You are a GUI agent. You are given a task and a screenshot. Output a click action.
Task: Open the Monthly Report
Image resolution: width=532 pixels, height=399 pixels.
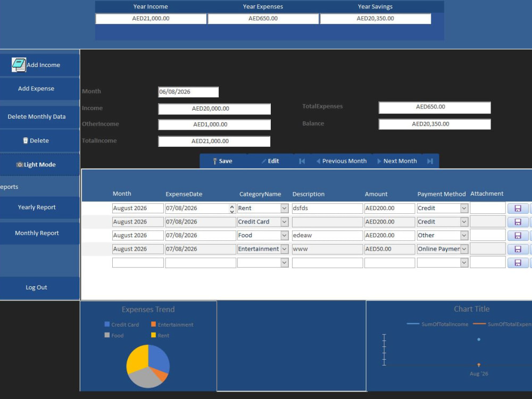click(40, 233)
